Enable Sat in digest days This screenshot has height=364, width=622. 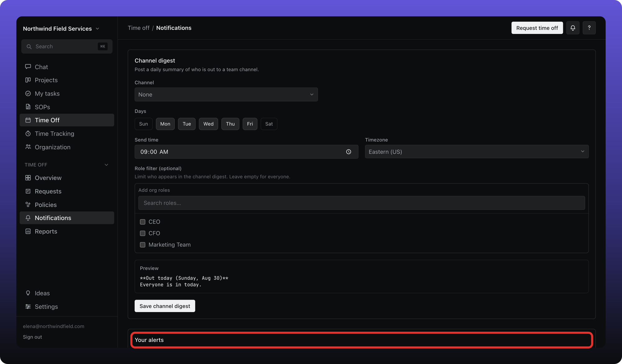point(269,124)
